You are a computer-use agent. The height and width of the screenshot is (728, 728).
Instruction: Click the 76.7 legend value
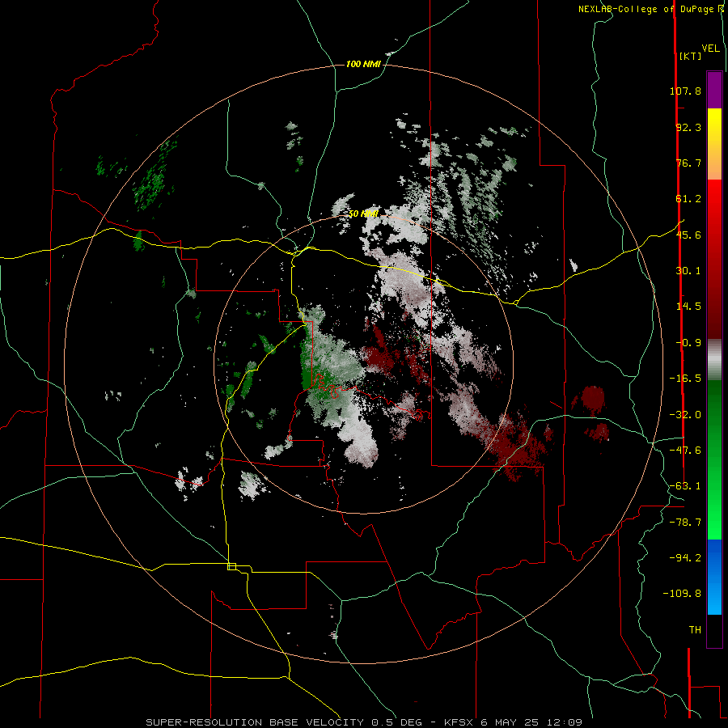point(688,163)
